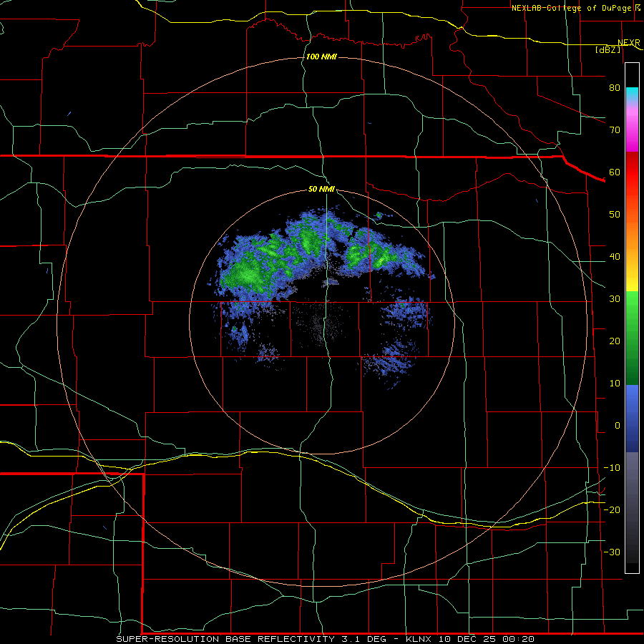
Task: Click the KLNX radar site identifier
Action: click(x=419, y=639)
